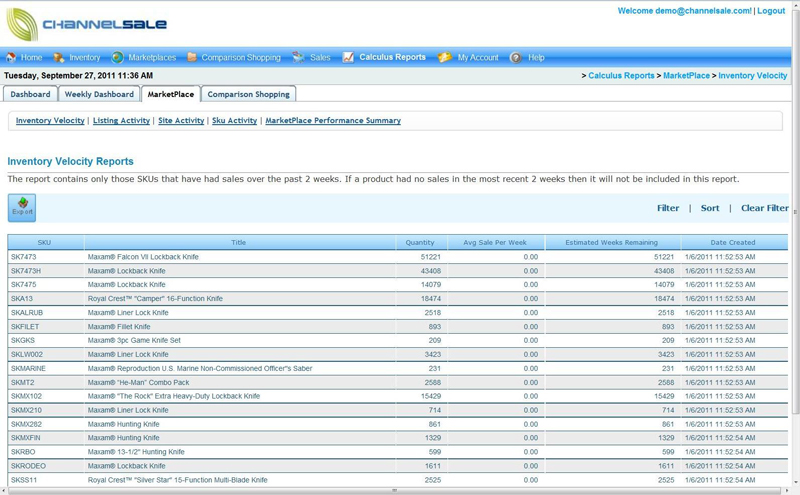Click the Comparison Shopping folder icon
800x495 pixels.
191,58
